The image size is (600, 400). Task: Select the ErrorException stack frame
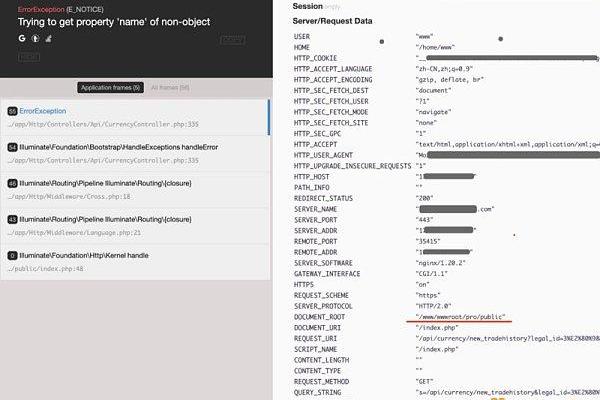coord(135,117)
